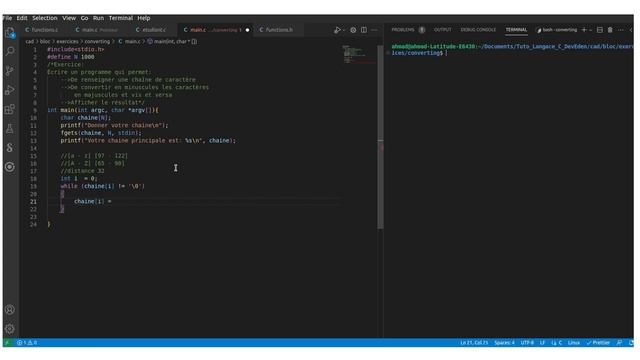Click the Prettier status item

point(598,343)
